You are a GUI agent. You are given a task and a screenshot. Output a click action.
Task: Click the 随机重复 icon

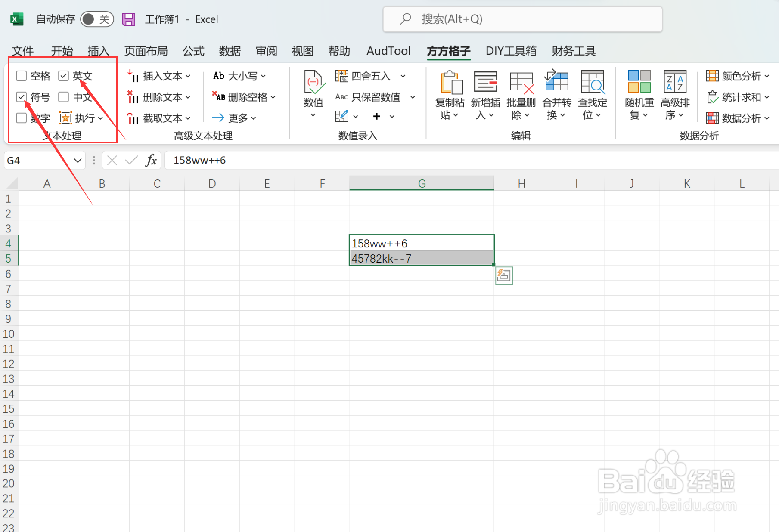pos(639,82)
